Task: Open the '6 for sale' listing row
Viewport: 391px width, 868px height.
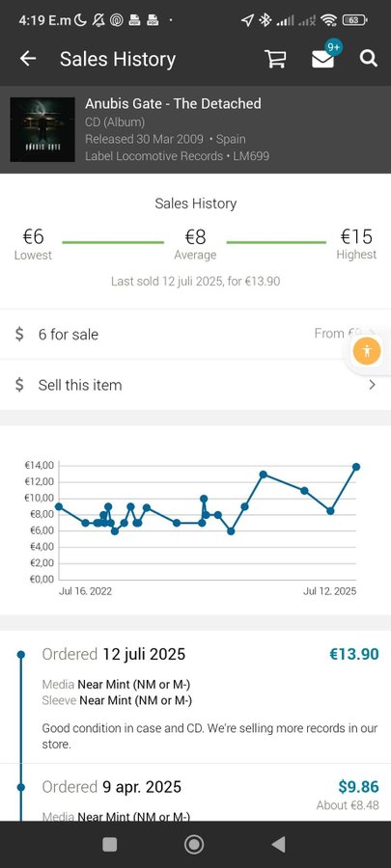Action: coord(195,335)
